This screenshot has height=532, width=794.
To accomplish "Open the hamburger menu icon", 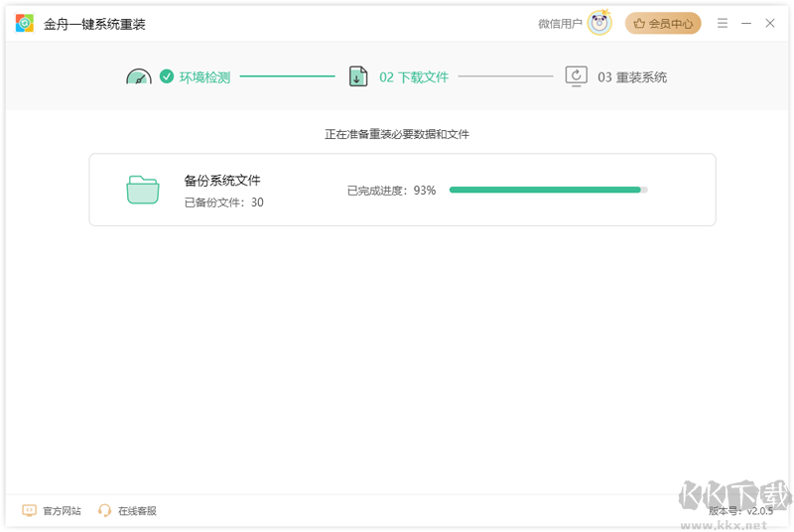I will (723, 23).
